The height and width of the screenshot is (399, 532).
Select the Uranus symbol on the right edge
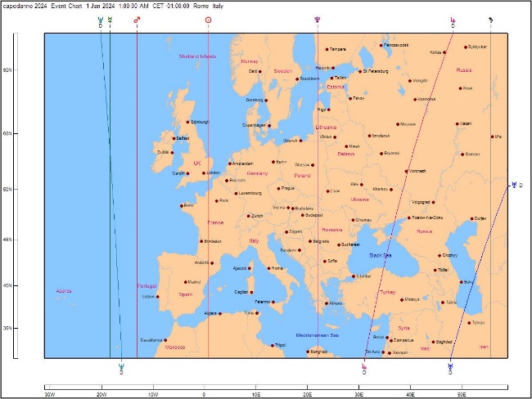(x=515, y=185)
